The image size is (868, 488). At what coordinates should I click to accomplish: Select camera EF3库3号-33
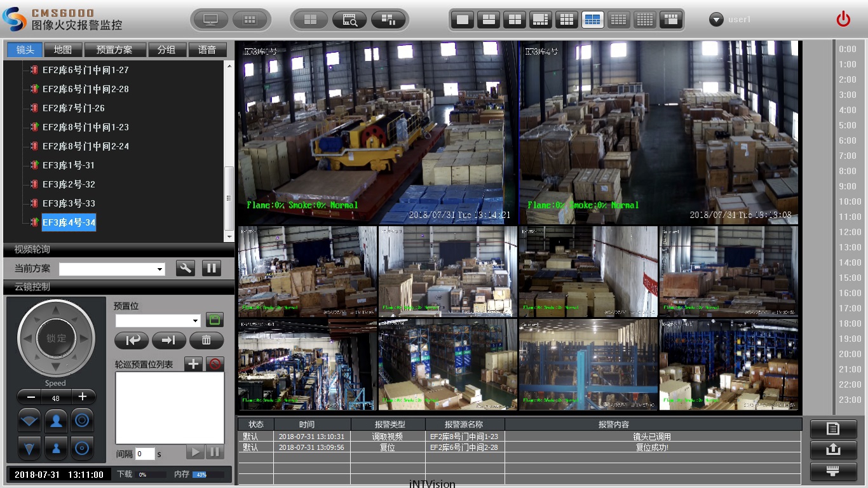(68, 203)
